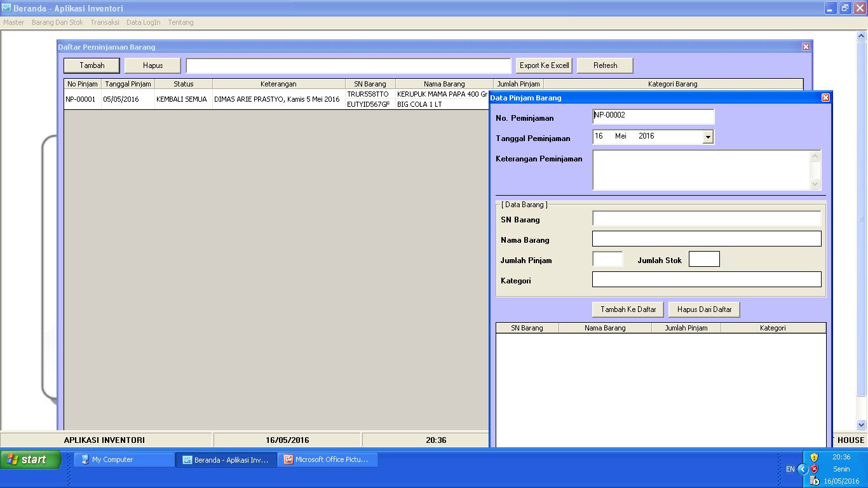Click inside the SN Barang input field
868x488 pixels.
[x=706, y=218]
